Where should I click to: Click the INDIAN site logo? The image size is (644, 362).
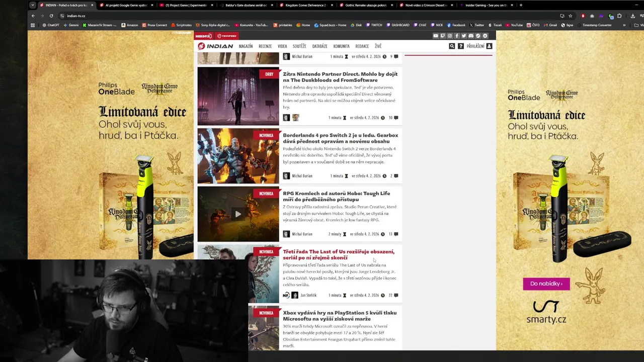pos(215,46)
